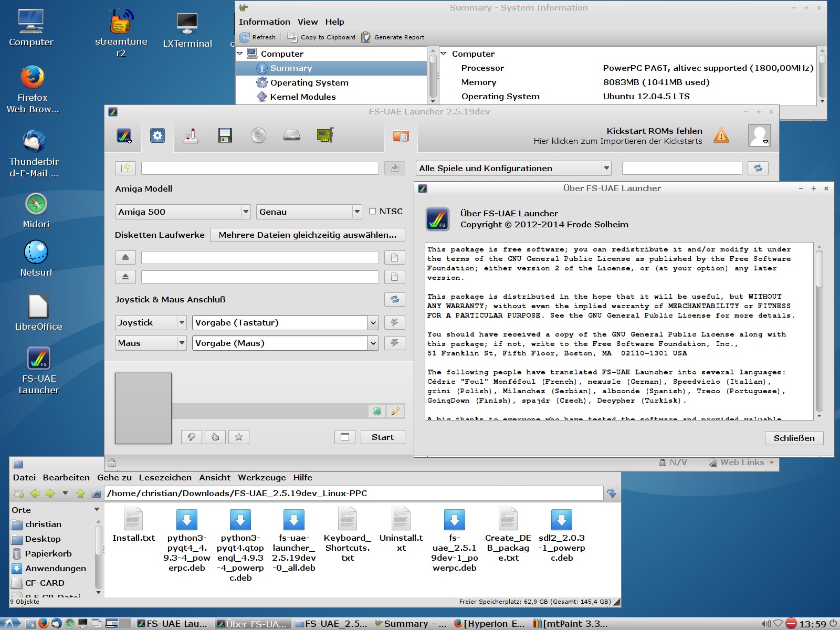Open the Lesezeichen menu in file manager
The width and height of the screenshot is (840, 630).
pyautogui.click(x=165, y=477)
